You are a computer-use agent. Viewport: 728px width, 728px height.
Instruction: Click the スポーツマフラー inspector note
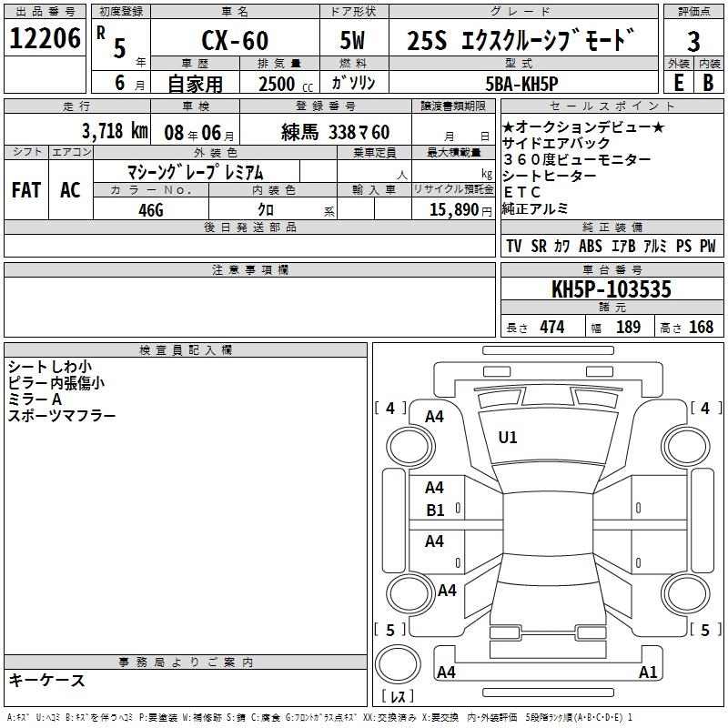tap(62, 416)
